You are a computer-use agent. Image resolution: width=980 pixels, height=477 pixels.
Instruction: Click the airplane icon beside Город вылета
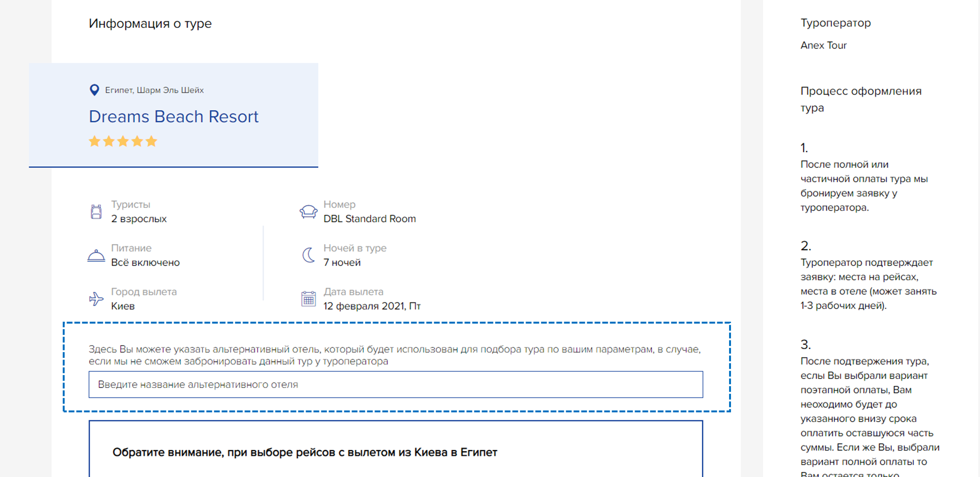[x=96, y=299]
